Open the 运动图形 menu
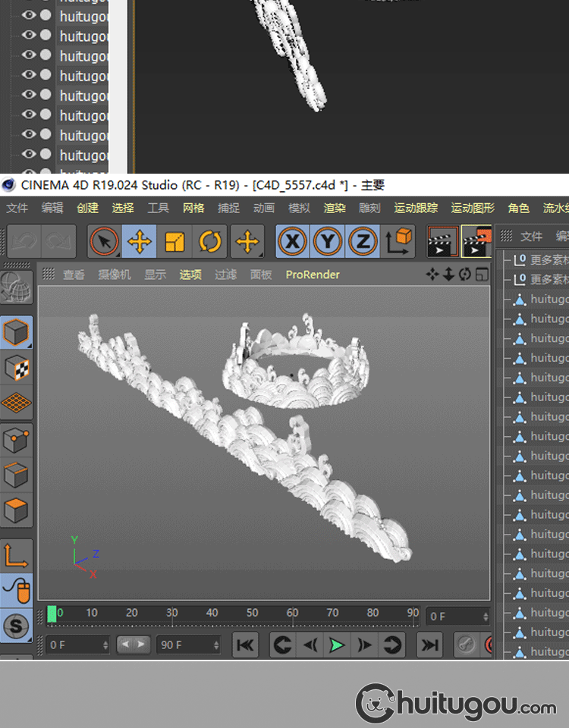This screenshot has height=728, width=569. point(472,209)
